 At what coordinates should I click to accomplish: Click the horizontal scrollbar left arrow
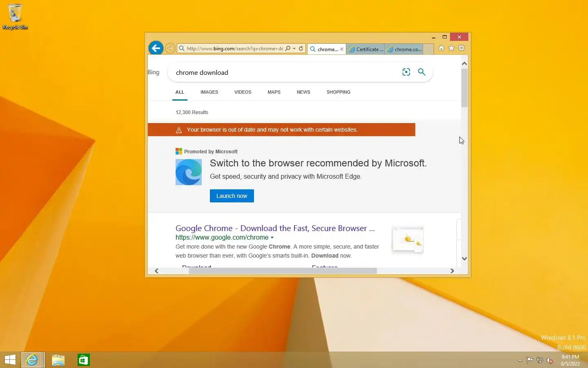pos(156,271)
